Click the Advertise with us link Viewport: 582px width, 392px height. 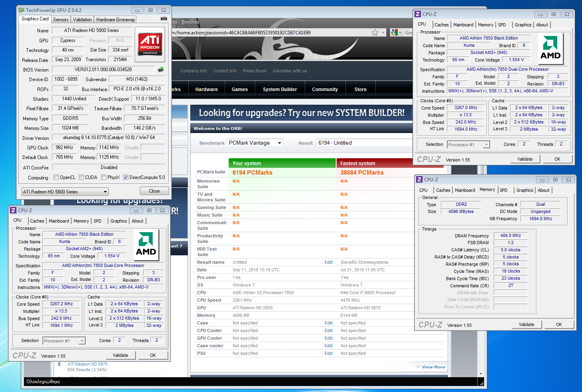(x=290, y=71)
